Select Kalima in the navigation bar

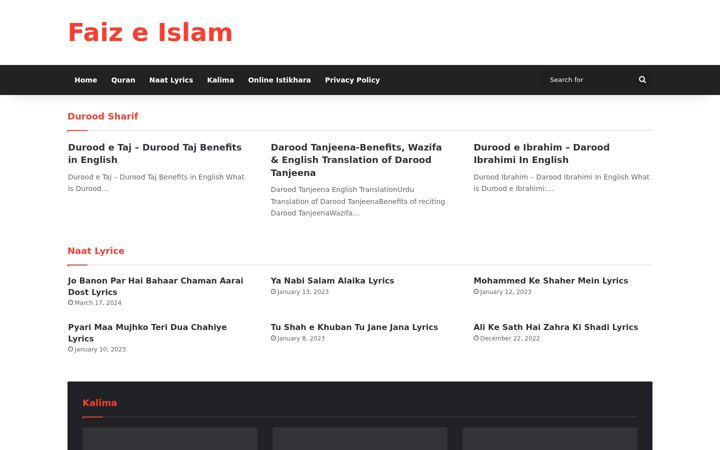(220, 80)
